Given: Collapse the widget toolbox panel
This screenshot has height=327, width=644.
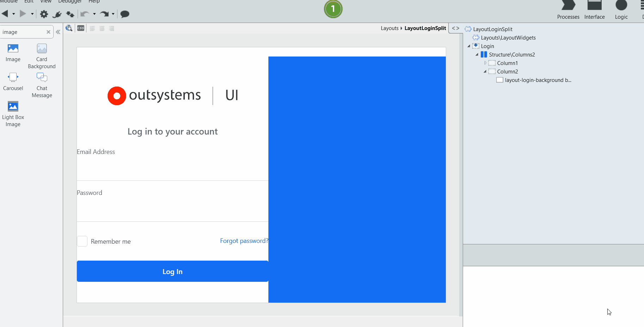Looking at the screenshot, I should (x=58, y=32).
